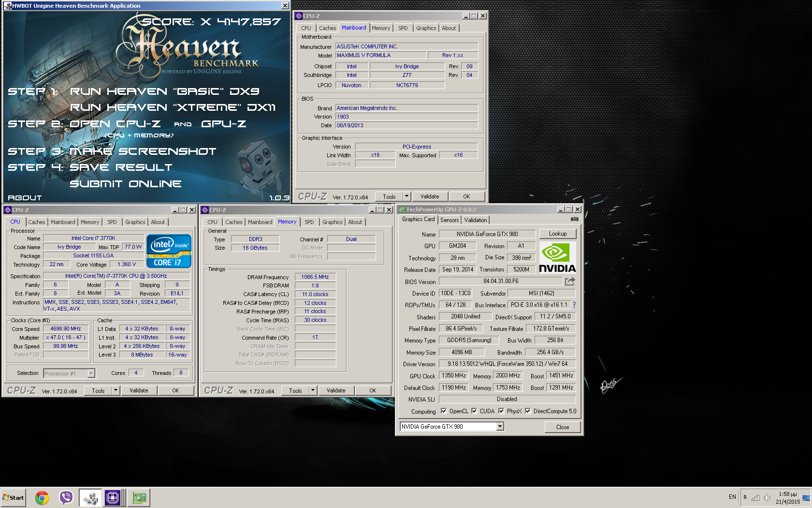Click the Windows Start button
This screenshot has height=508, width=812.
click(x=13, y=497)
